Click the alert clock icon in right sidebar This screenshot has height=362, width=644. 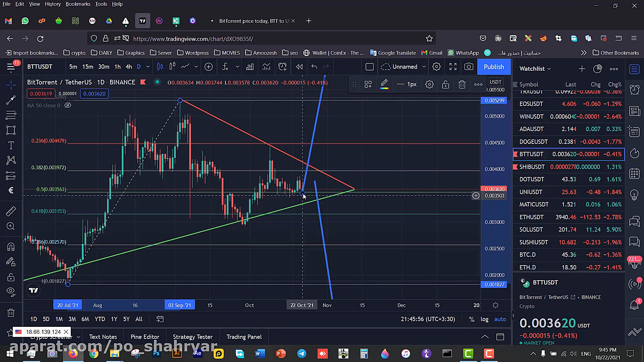click(x=634, y=90)
